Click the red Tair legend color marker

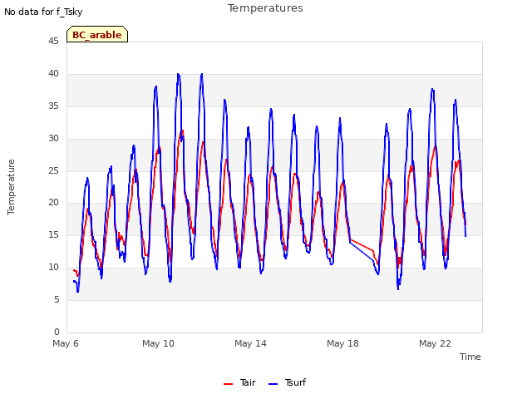coord(228,384)
